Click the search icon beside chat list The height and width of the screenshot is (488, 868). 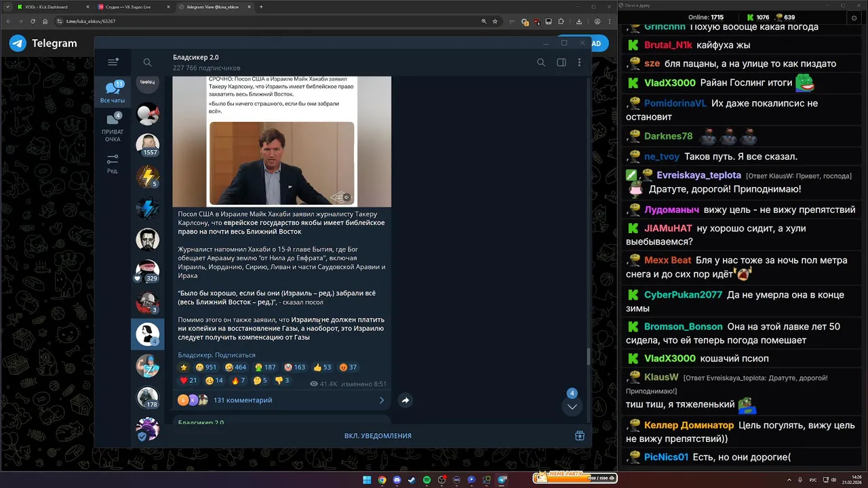(147, 62)
